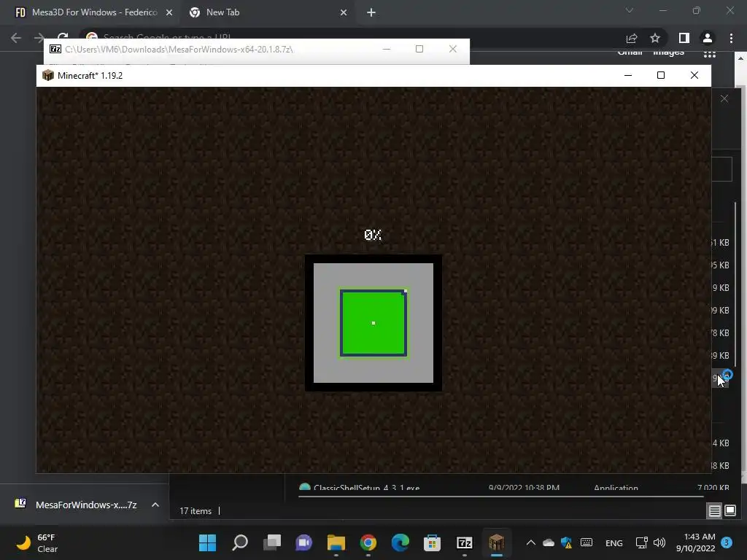747x560 pixels.
Task: Open volume control tray icon
Action: point(659,542)
